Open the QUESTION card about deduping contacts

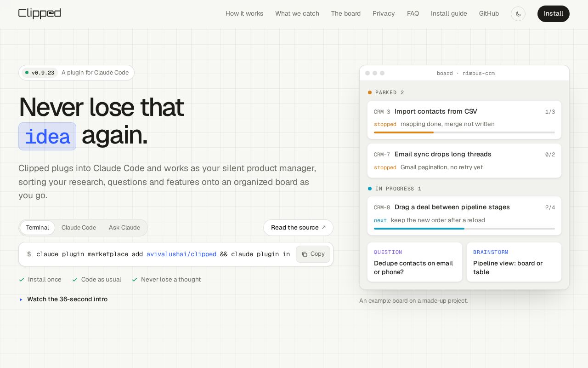point(415,262)
